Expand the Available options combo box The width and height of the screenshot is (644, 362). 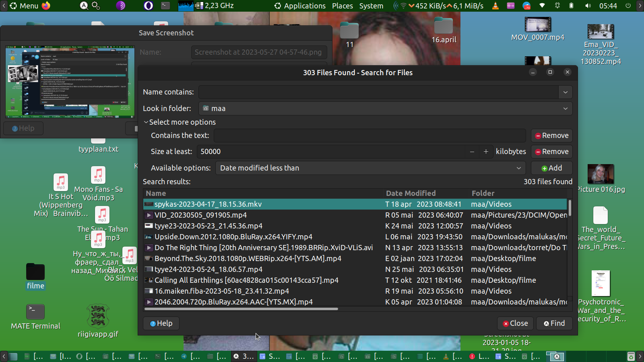(x=370, y=168)
